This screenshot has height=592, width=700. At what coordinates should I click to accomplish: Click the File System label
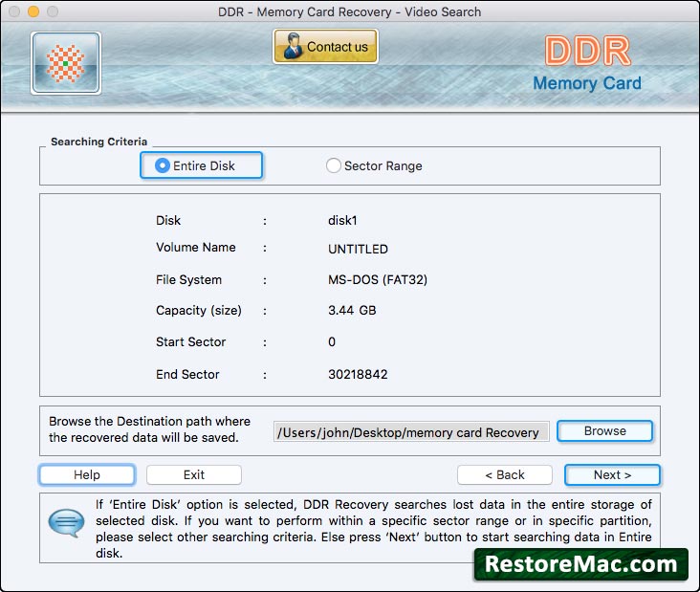coord(188,280)
